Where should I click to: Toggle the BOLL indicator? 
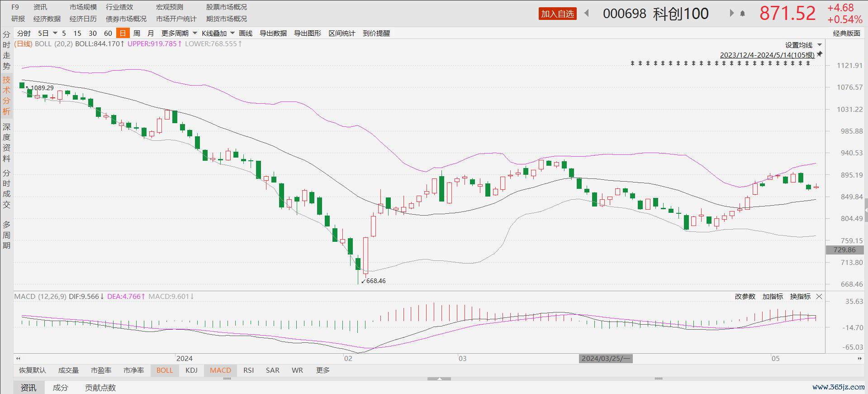pyautogui.click(x=165, y=370)
